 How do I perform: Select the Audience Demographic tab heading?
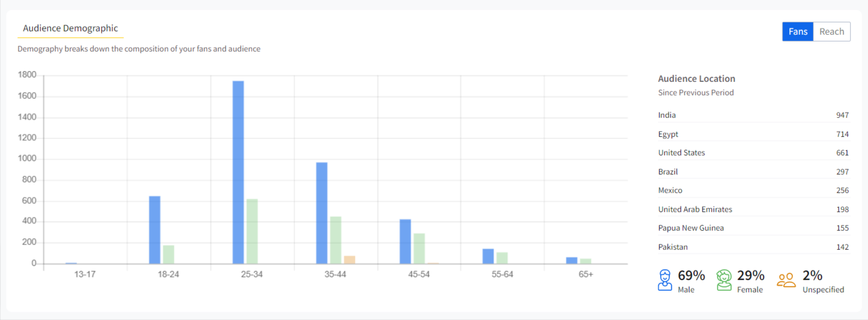click(70, 29)
